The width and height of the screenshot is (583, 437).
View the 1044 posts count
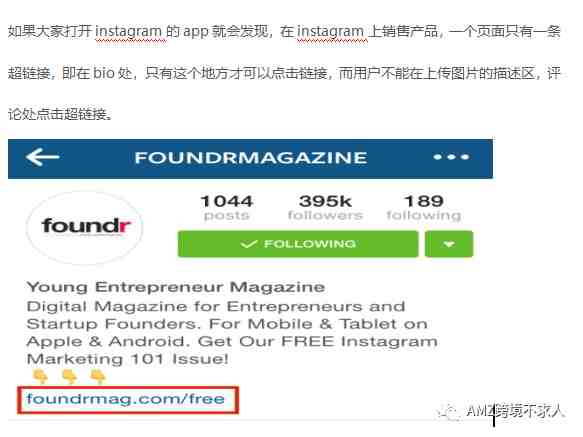tap(227, 207)
